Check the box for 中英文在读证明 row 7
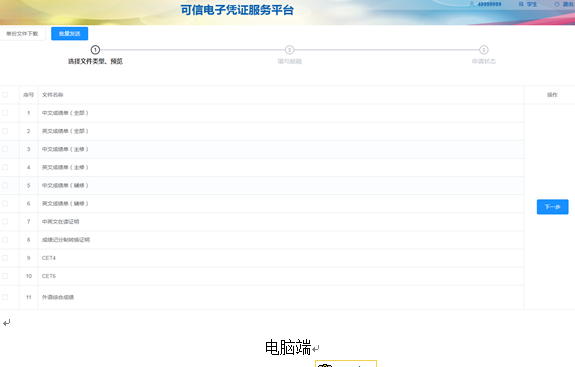Viewport: 575px width, 367px height. point(5,221)
